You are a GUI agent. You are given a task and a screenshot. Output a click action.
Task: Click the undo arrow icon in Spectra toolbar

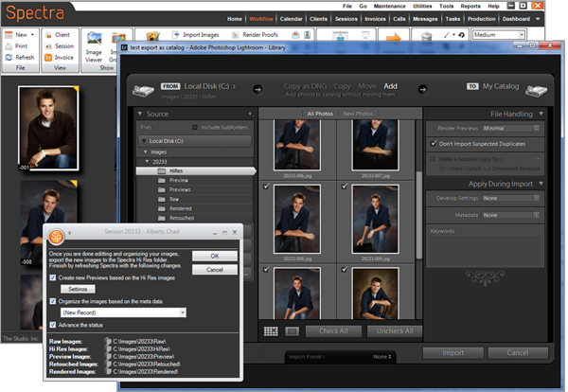coord(462,35)
